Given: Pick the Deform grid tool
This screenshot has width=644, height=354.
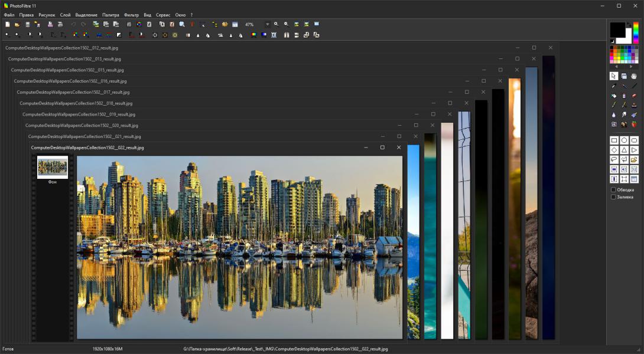Looking at the screenshot, I should [x=614, y=124].
